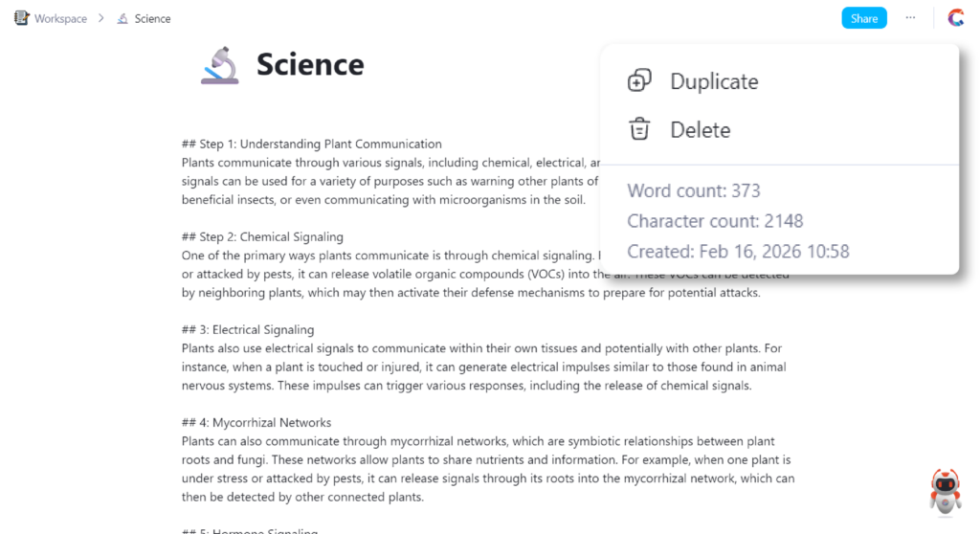Click the Duplicate icon in the menu
Viewport: 980px width, 534px height.
click(639, 81)
